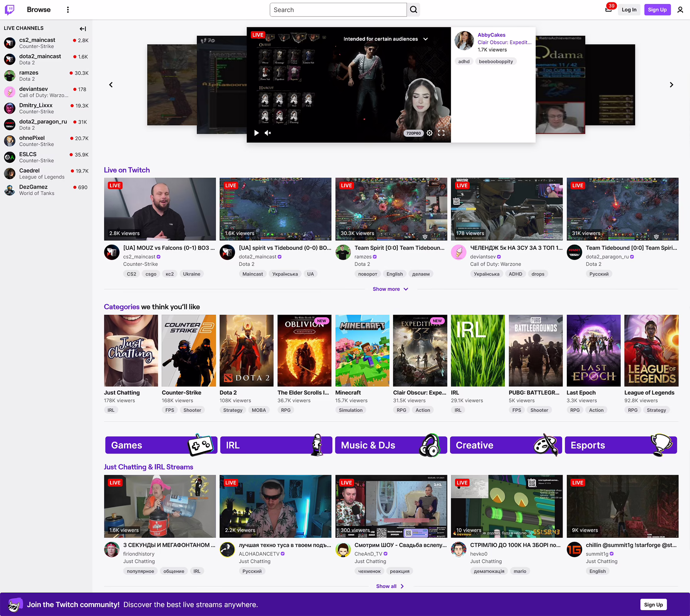This screenshot has width=690, height=616.
Task: Select the CS2 tag under cs2_maincast
Action: pos(131,274)
